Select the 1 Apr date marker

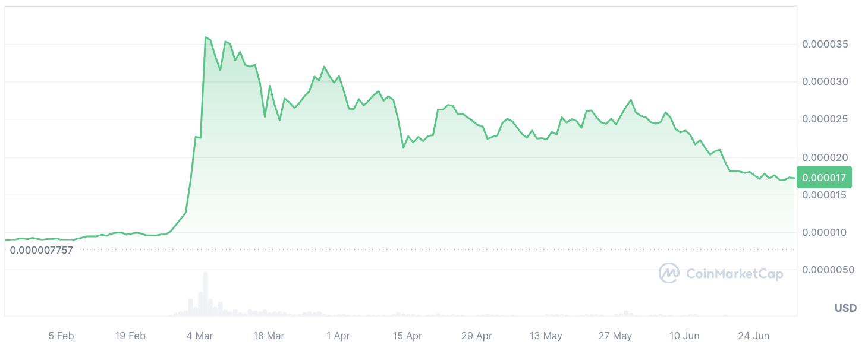tap(338, 336)
